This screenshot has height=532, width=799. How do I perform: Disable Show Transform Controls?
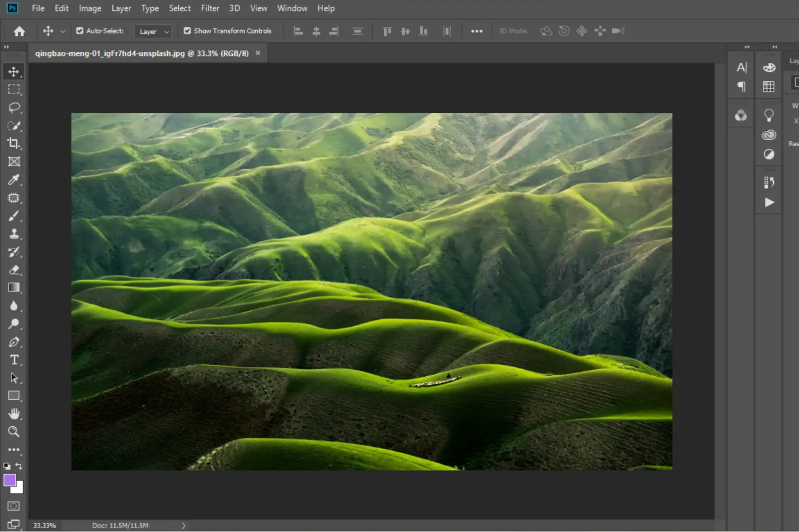coord(187,30)
